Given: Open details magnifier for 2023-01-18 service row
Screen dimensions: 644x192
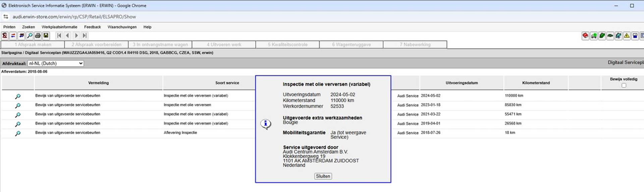Looking at the screenshot, I should click(18, 105).
